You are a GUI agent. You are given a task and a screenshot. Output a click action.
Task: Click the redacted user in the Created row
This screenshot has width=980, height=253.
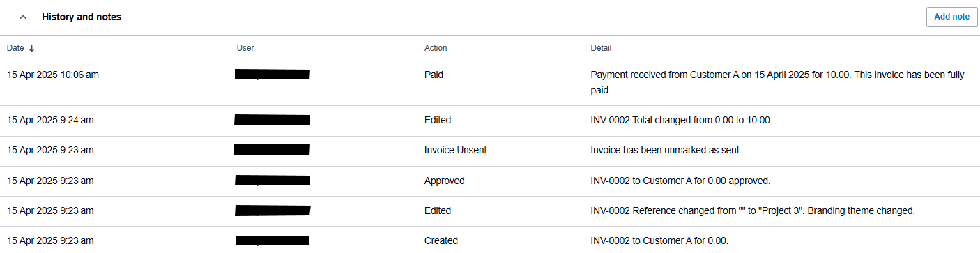273,240
